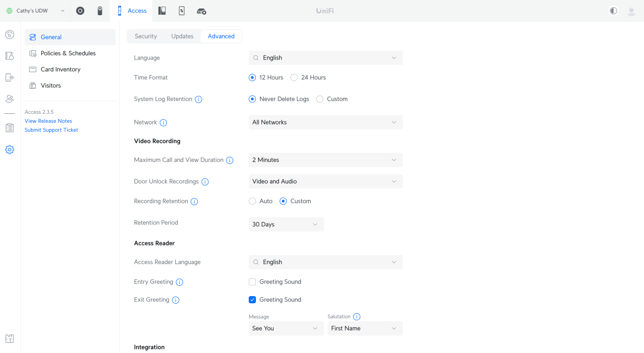Open the Access Reader Language dropdown
This screenshot has width=644, height=353.
[326, 262]
